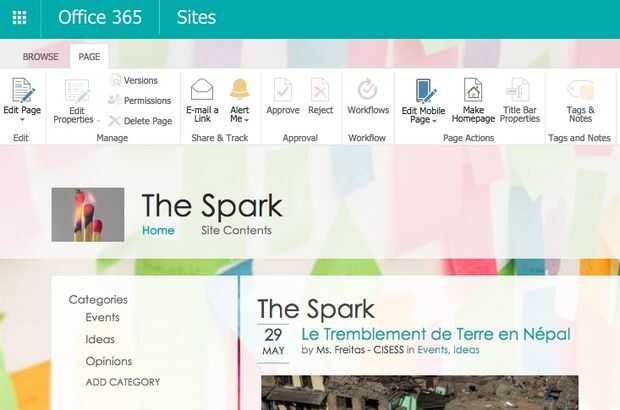Expand the Alert Me dropdown arrow

[x=247, y=120]
